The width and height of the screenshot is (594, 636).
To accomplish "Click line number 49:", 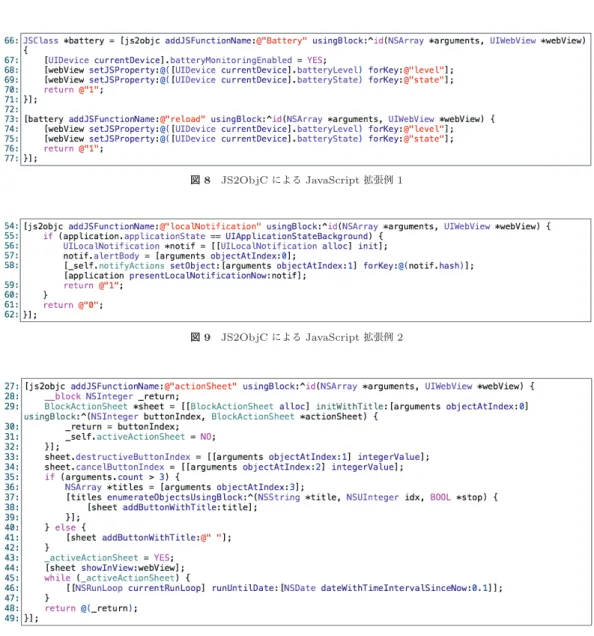I will [11, 619].
